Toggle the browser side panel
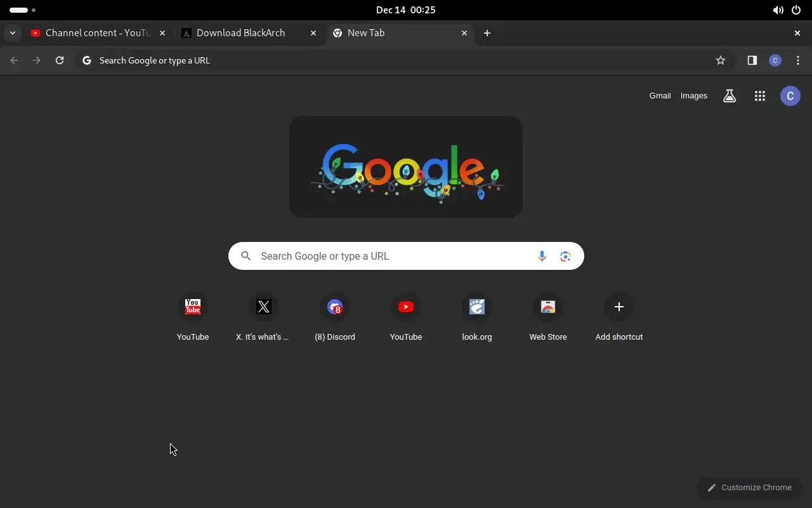This screenshot has width=812, height=508. 752,60
